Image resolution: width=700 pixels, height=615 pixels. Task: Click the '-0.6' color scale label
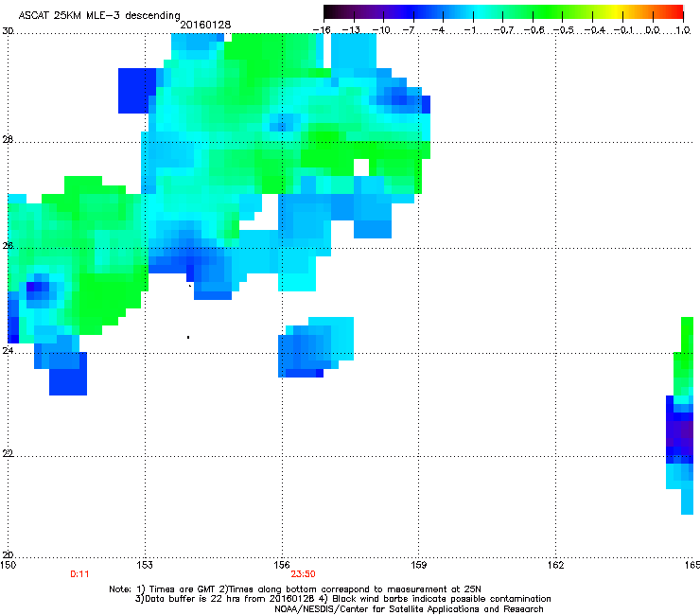pyautogui.click(x=534, y=30)
